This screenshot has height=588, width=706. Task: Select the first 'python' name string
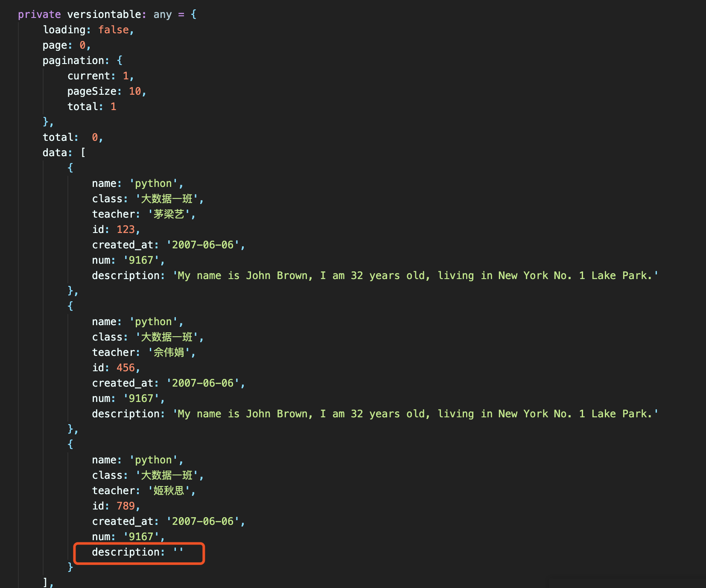[x=155, y=183]
